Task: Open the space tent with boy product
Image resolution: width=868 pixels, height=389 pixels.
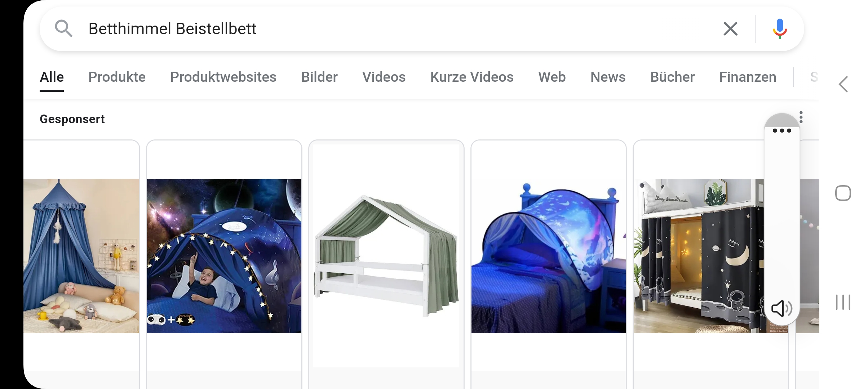Action: point(224,256)
